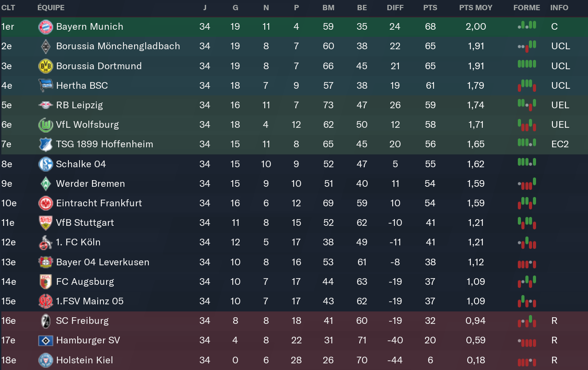Click the Hamburger SV club logo
Viewport: 588px width, 370px height.
(46, 340)
